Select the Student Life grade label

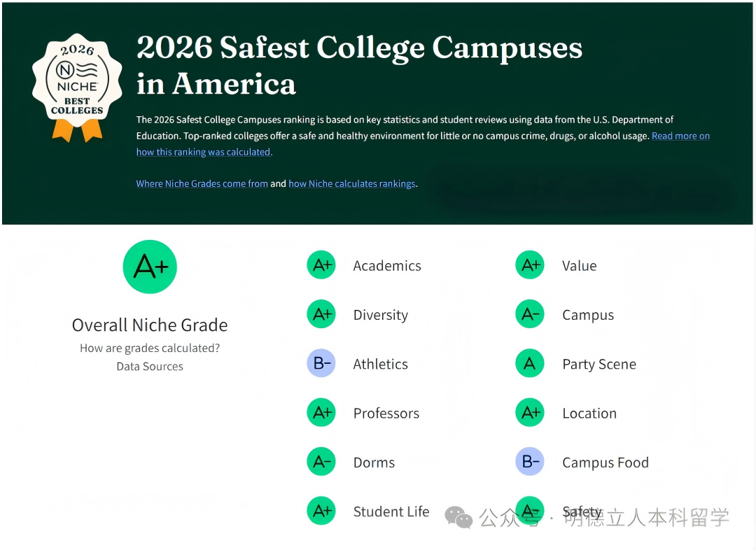pyautogui.click(x=391, y=512)
